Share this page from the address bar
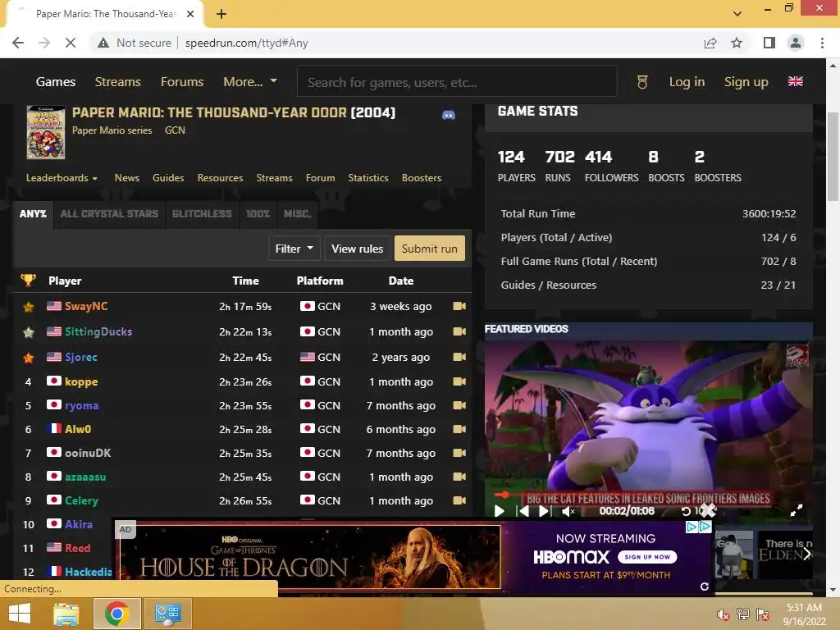The width and height of the screenshot is (840, 630). click(x=710, y=43)
